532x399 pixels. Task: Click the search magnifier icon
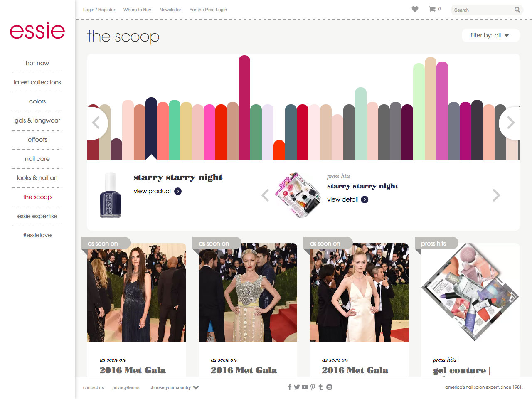[x=517, y=10]
